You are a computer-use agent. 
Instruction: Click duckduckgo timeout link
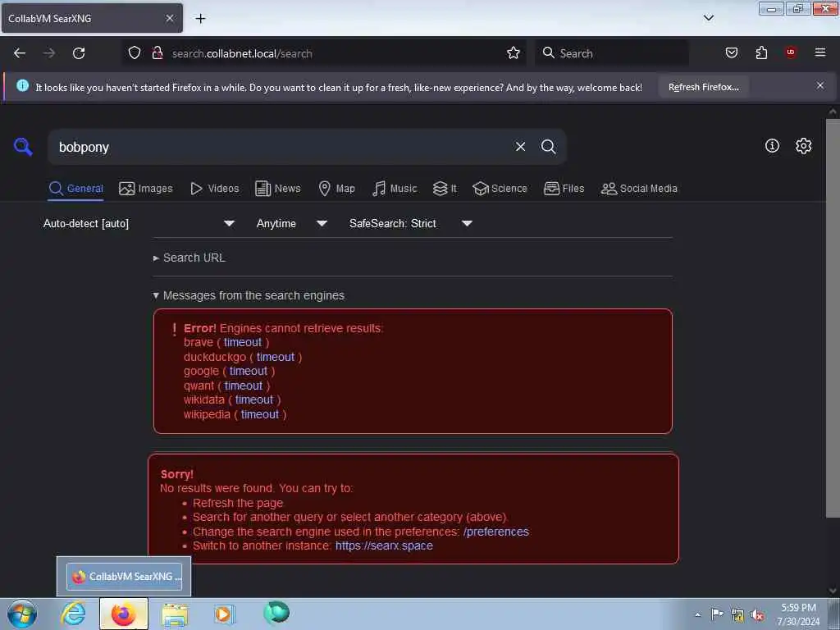(276, 357)
